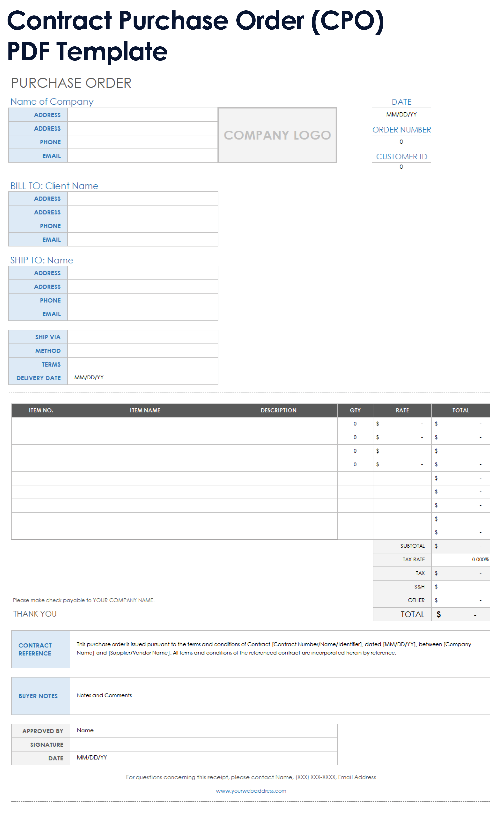Select the first row QTY cell
The width and height of the screenshot is (504, 814).
coord(355,424)
